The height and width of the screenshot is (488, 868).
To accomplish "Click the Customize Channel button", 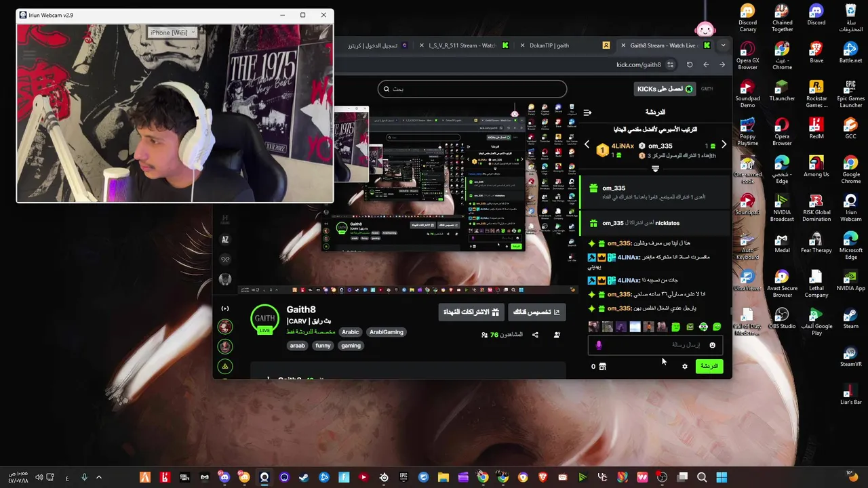I will pyautogui.click(x=536, y=312).
